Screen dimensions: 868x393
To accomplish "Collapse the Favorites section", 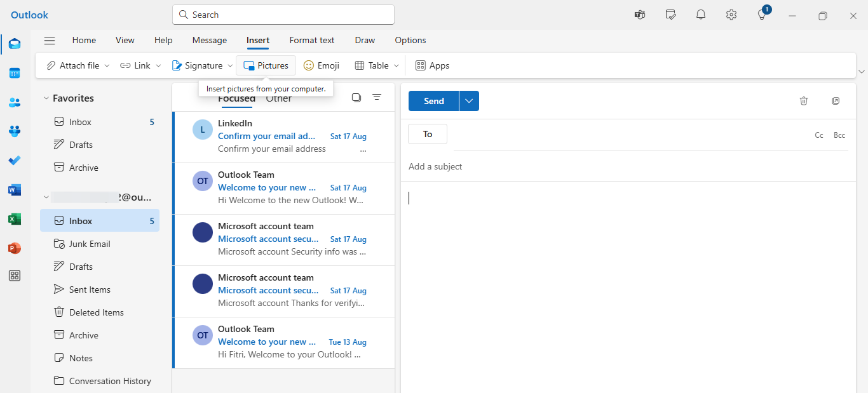I will tap(45, 98).
